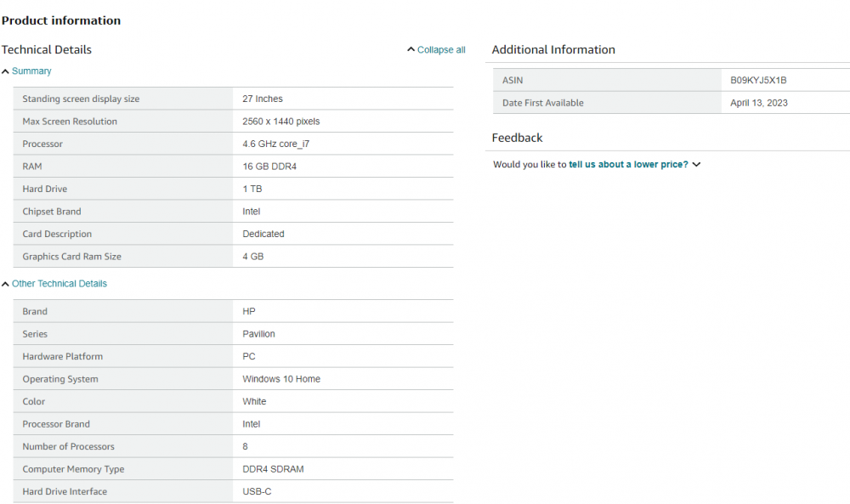This screenshot has width=850, height=504.
Task: Click the Other Technical Details chevron
Action: click(x=5, y=284)
